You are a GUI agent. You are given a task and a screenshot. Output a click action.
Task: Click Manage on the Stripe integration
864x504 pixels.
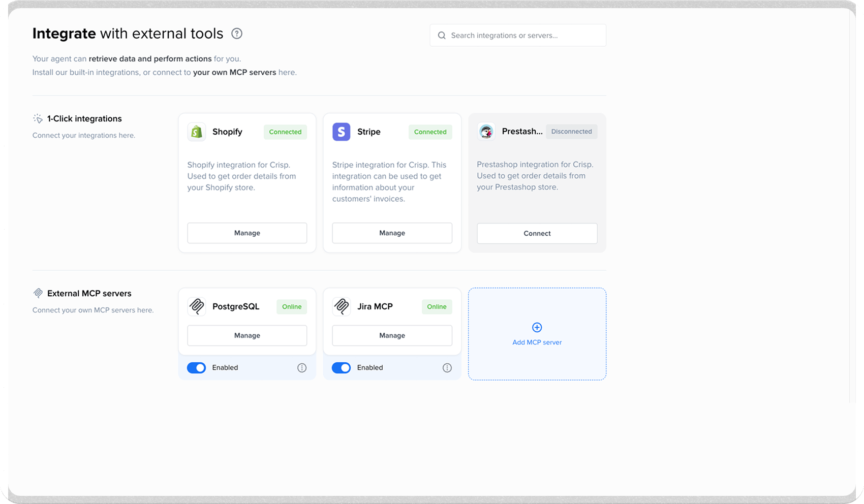392,233
